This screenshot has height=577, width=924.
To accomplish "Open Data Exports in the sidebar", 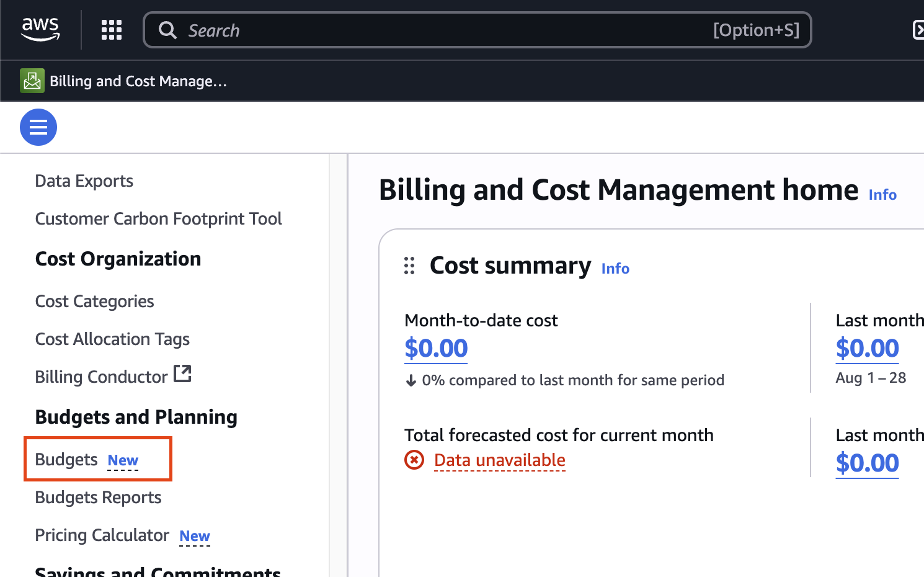I will click(84, 181).
